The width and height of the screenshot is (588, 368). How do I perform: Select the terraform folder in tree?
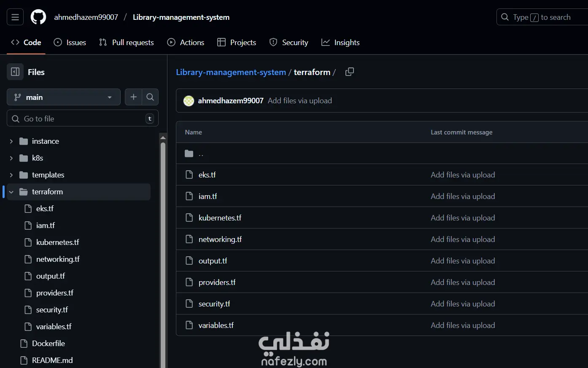[47, 192]
